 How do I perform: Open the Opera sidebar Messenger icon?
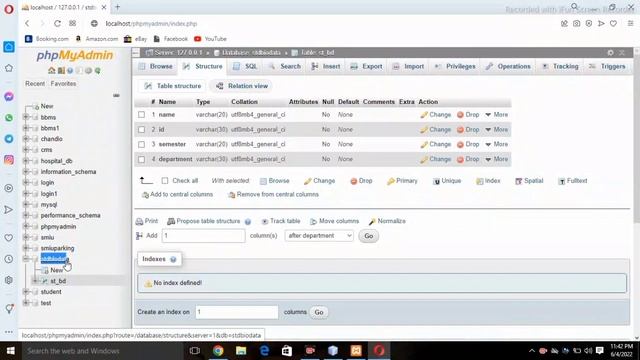coord(9,97)
